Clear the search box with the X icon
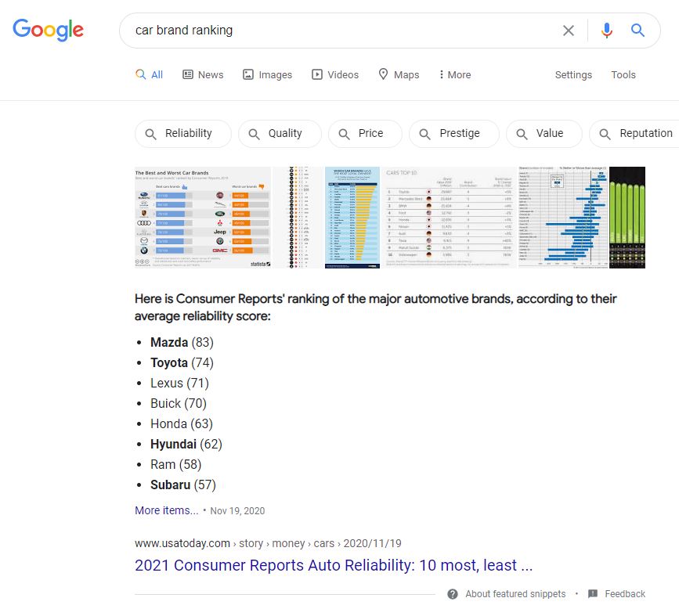The height and width of the screenshot is (616, 679). (568, 31)
